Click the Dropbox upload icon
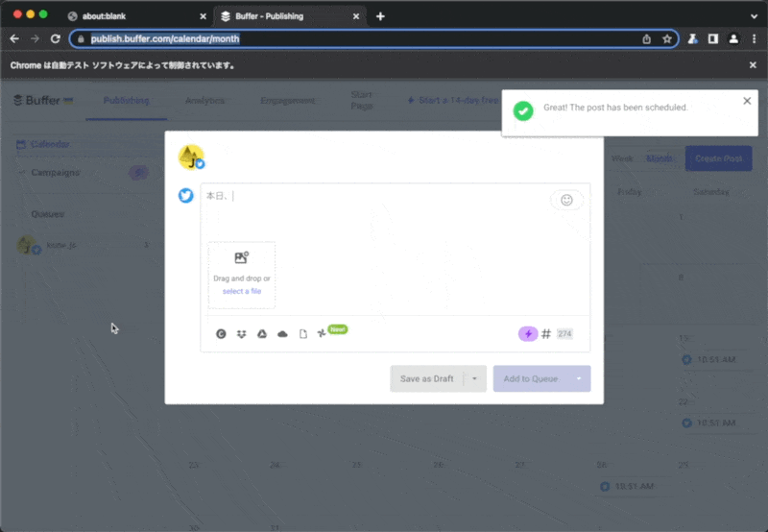This screenshot has height=532, width=768. point(242,334)
